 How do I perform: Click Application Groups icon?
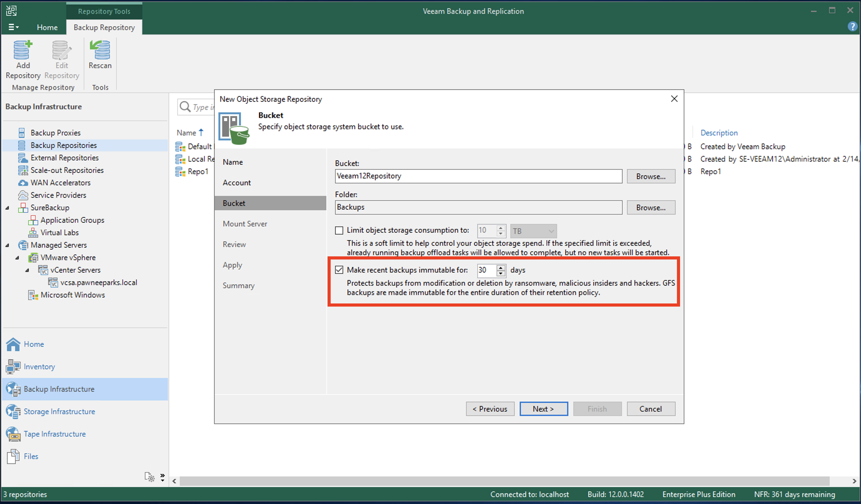pyautogui.click(x=33, y=220)
